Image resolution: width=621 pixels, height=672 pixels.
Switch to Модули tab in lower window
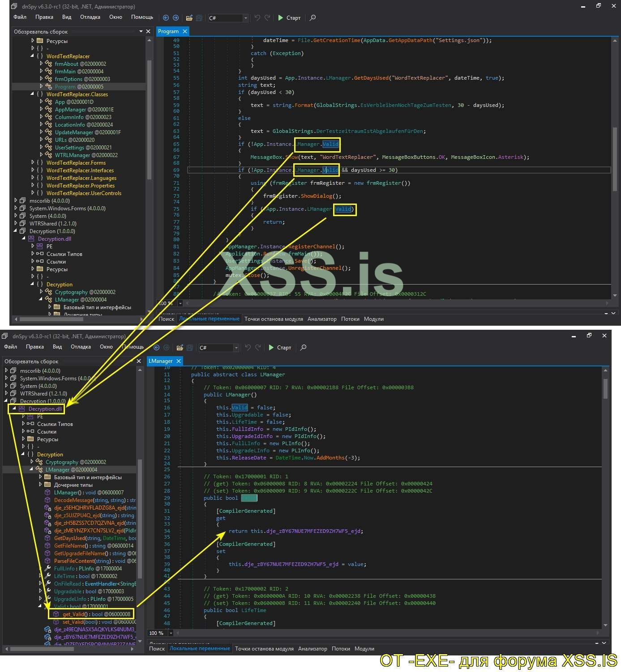coord(364,649)
